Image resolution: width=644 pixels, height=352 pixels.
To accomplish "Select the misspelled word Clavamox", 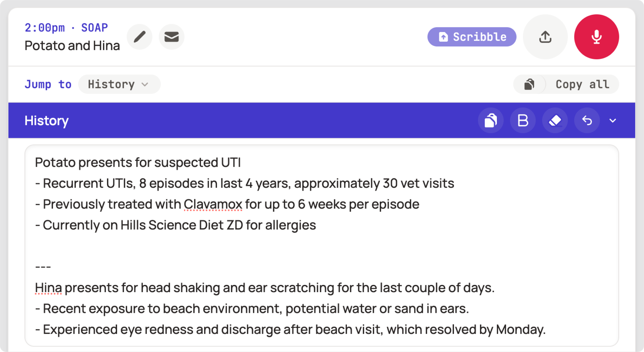I will click(212, 204).
